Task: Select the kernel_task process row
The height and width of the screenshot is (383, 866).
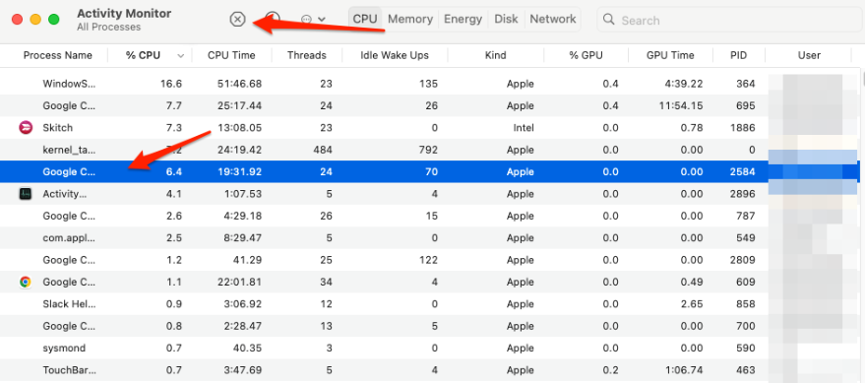Action: 430,150
